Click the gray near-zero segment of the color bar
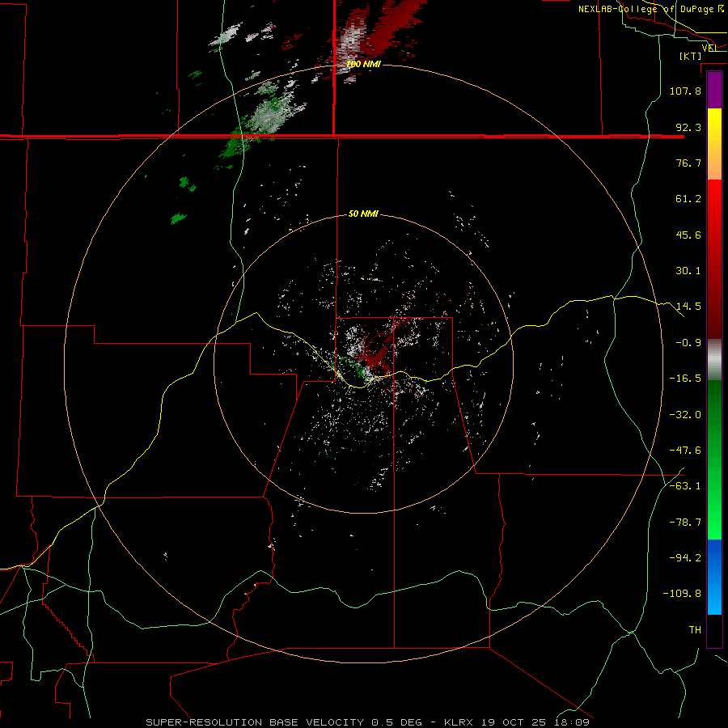The image size is (728, 728). pyautogui.click(x=714, y=360)
